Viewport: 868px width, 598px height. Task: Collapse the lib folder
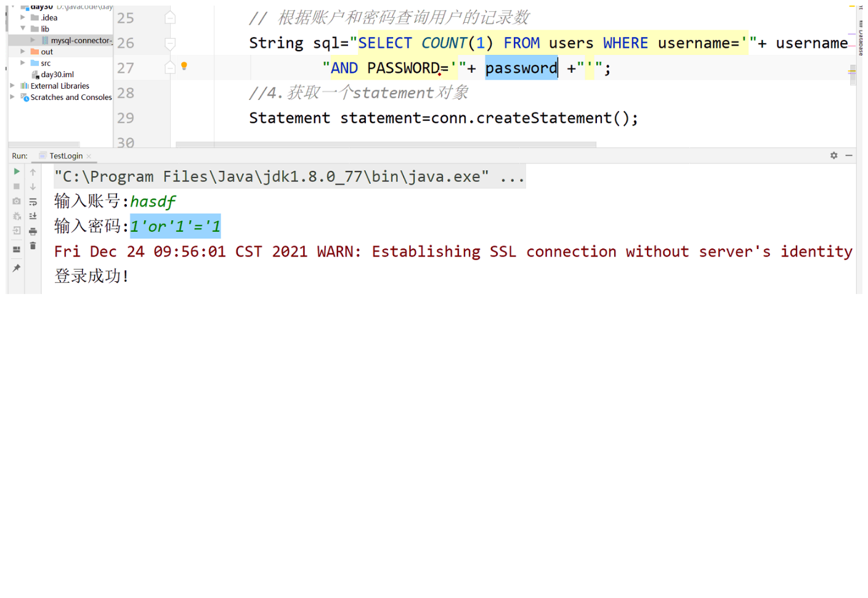click(x=23, y=28)
